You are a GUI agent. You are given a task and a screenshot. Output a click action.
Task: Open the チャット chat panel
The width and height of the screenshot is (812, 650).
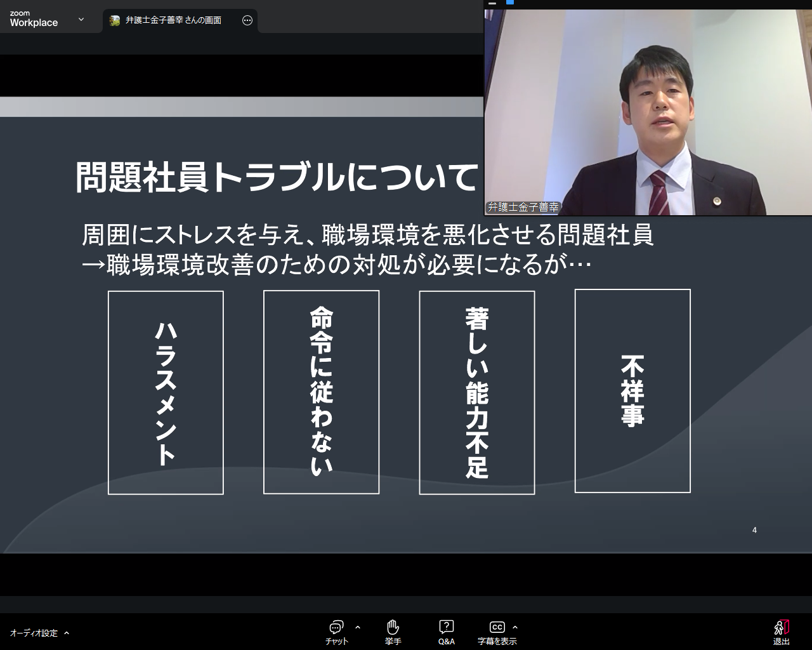tap(337, 632)
